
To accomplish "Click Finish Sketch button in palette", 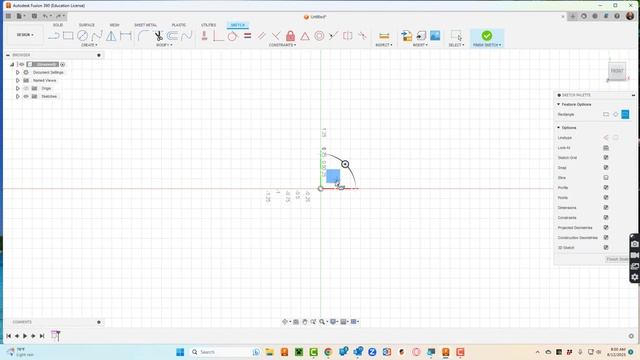I will pyautogui.click(x=617, y=259).
